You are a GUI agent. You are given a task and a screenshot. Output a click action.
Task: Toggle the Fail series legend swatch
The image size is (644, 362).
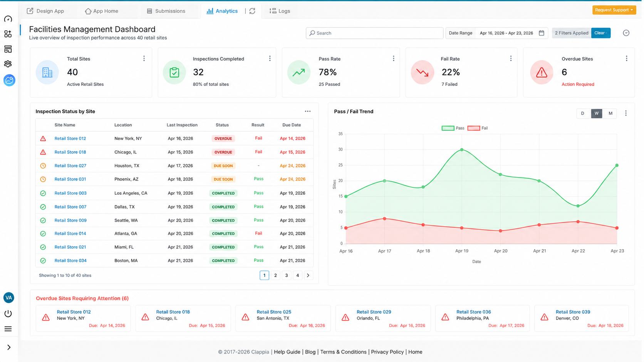coord(473,128)
